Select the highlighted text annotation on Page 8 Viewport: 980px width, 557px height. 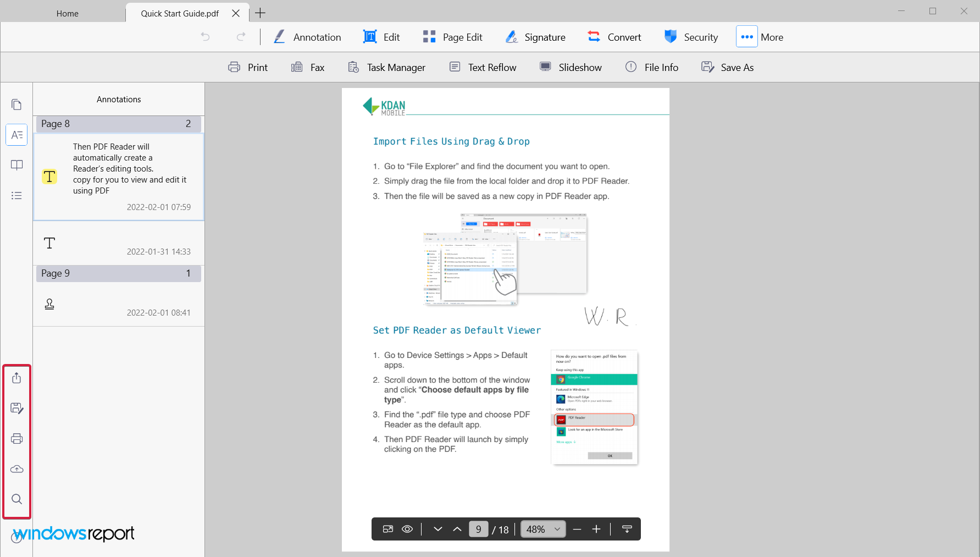[119, 177]
